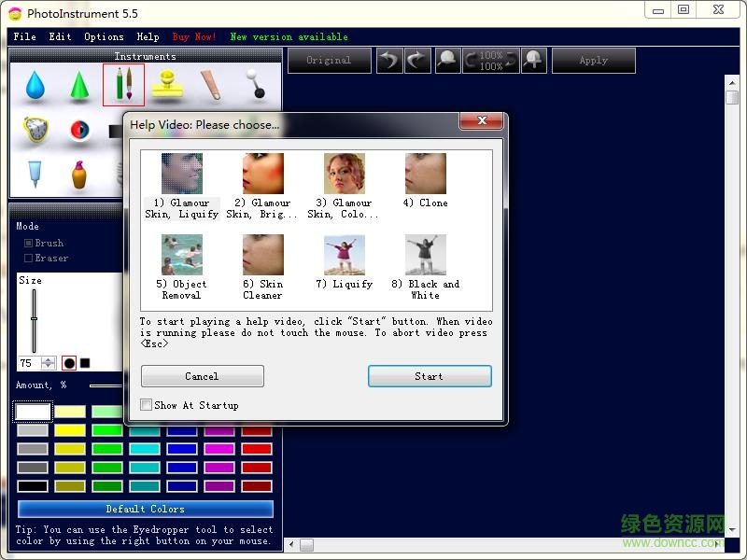Screen dimensions: 747x560
Task: Click Cancel in the Help Video dialog
Action: [x=203, y=376]
